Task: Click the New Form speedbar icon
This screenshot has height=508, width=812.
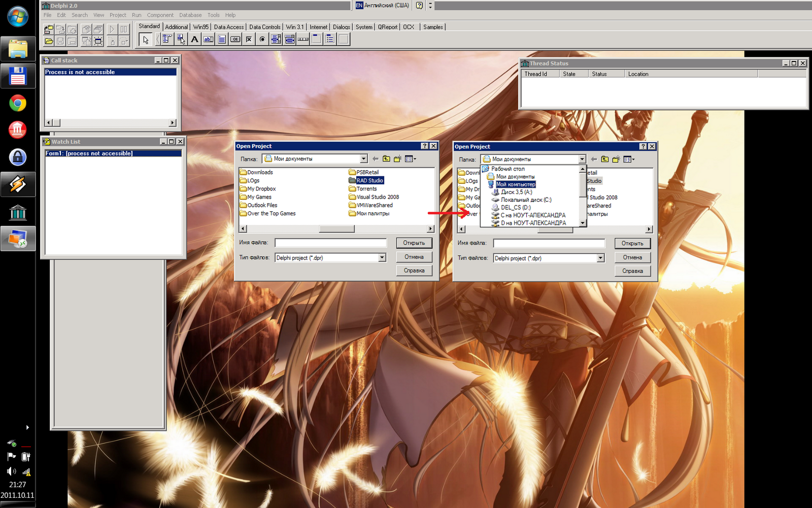Action: 98,41
